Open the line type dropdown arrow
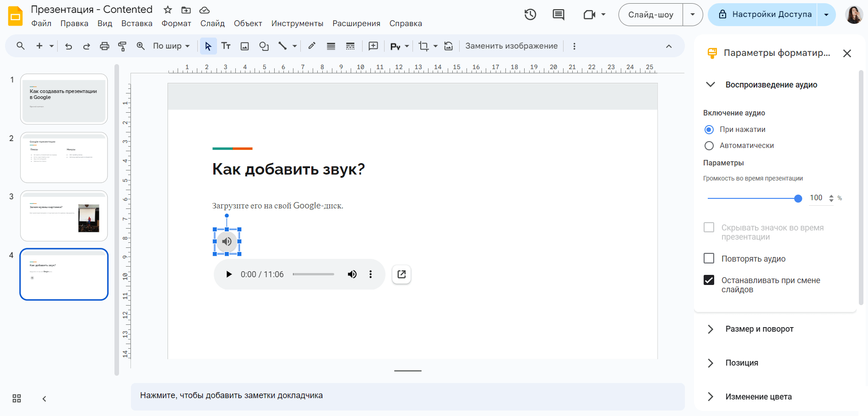 294,46
